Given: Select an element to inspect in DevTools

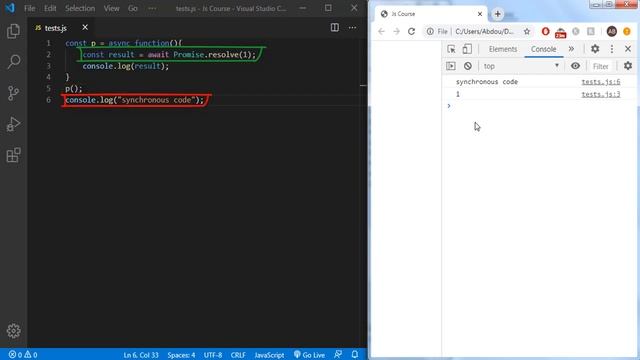Looking at the screenshot, I should [x=451, y=49].
